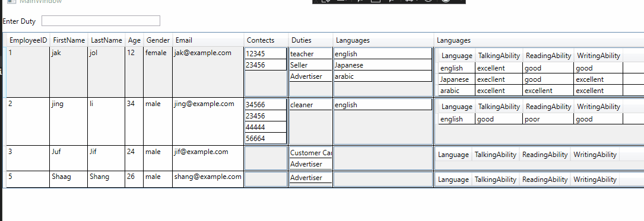Click WritingAbility header in jak's nested grid

click(x=598, y=55)
